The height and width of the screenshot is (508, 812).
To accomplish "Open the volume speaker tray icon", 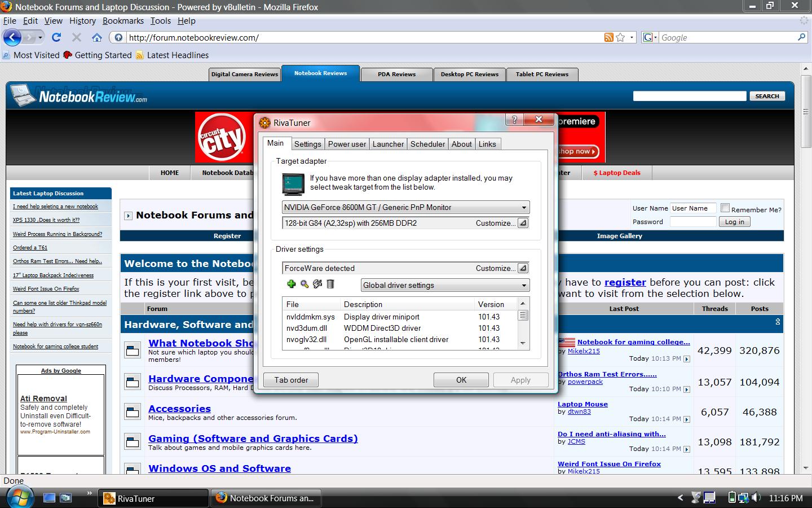I will 757,498.
